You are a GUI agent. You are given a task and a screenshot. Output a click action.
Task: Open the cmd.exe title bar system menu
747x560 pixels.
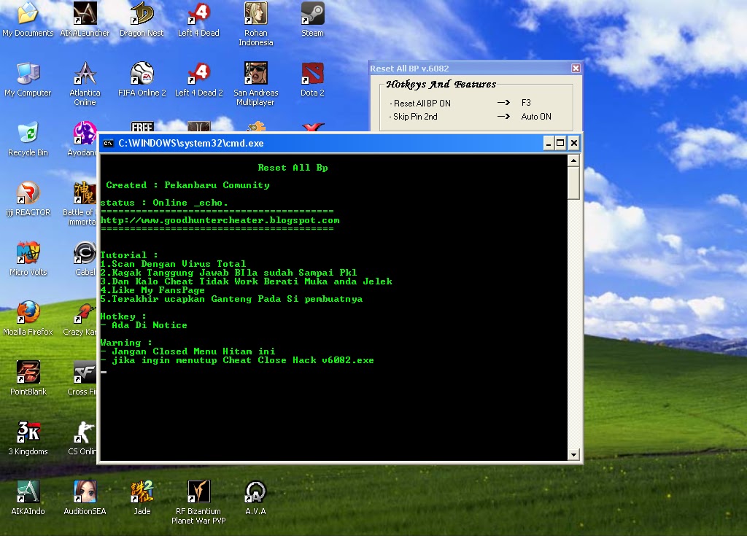pyautogui.click(x=108, y=144)
